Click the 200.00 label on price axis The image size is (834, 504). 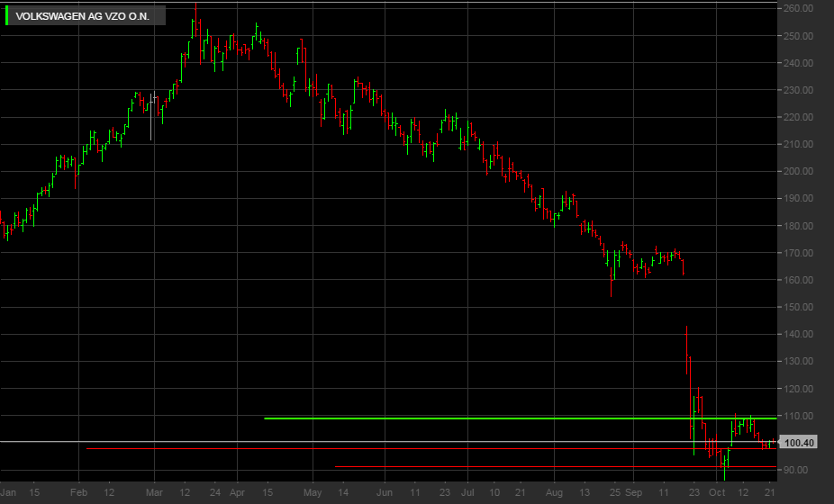tap(799, 172)
